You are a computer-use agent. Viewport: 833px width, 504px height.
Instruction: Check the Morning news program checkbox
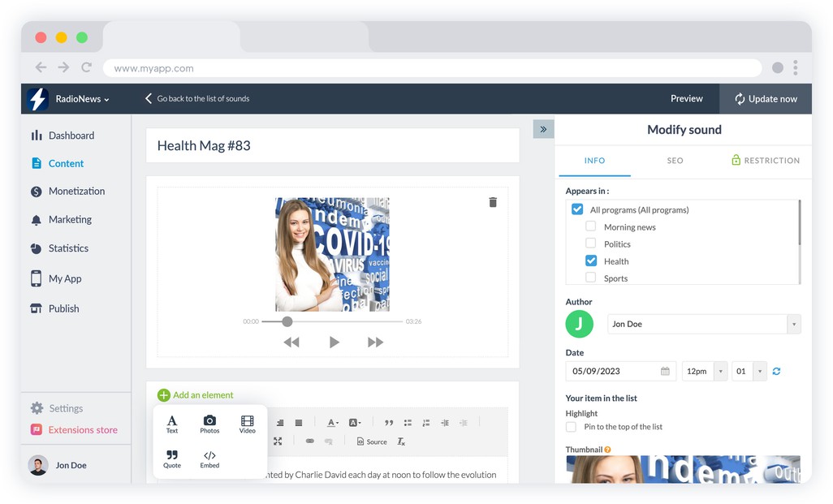pos(591,226)
